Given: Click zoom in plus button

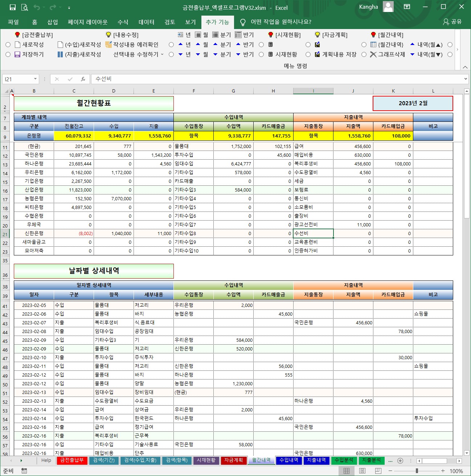Looking at the screenshot, I should [443, 471].
